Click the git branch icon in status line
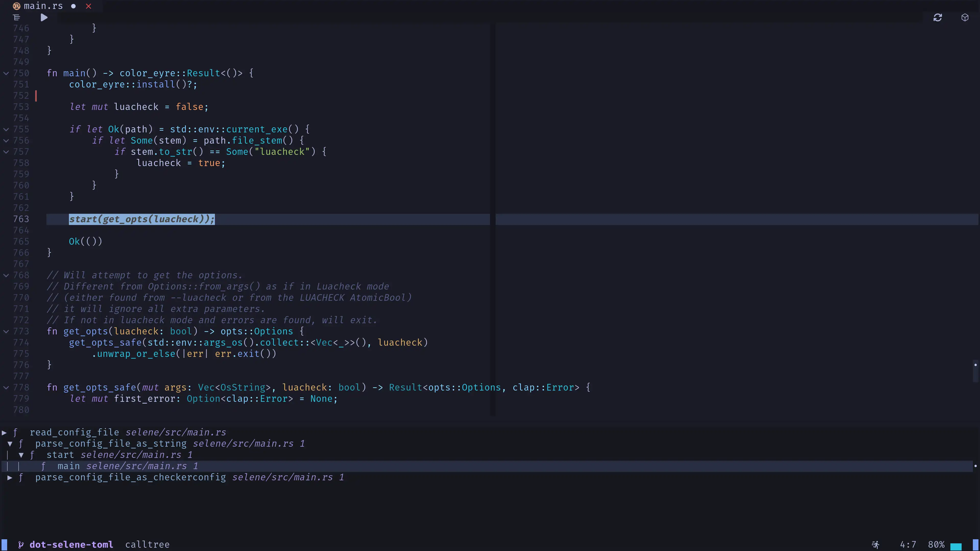Screen dimensions: 980x551 coord(21,545)
